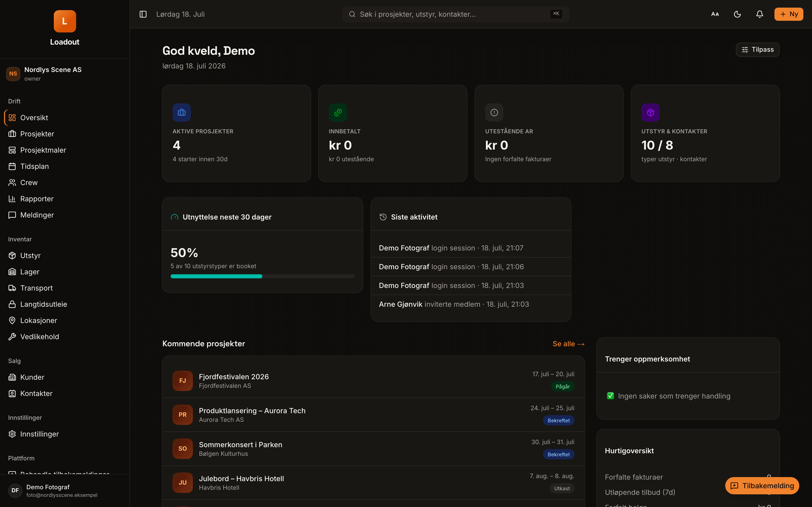Click the Utestående AR alert icon
Viewport: 812px width, 507px height.
pos(494,112)
